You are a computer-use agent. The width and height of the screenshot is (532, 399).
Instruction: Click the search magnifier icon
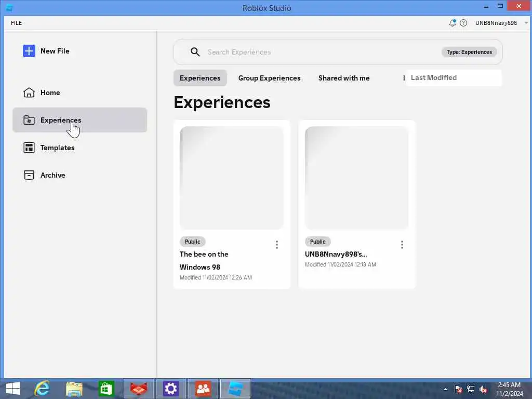click(x=195, y=52)
